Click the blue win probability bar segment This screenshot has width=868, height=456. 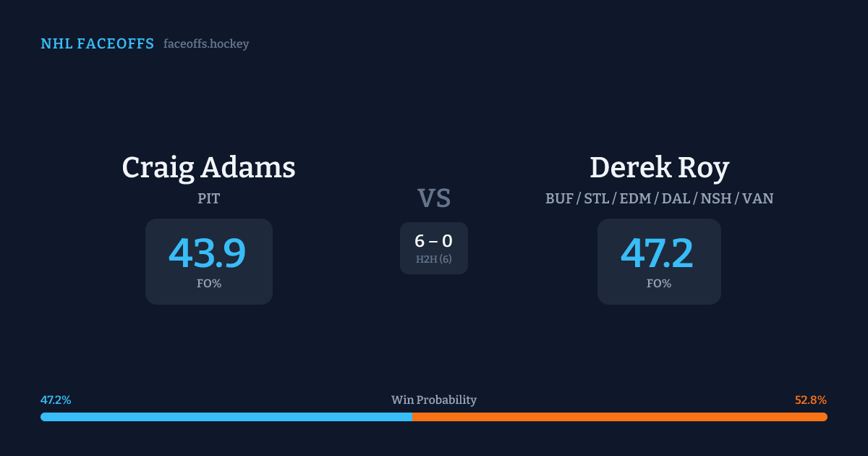[226, 417]
